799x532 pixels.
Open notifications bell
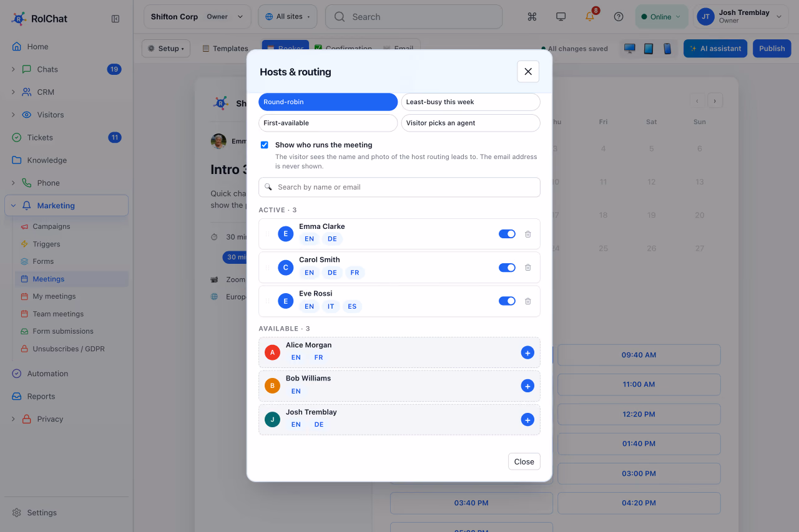pos(590,17)
